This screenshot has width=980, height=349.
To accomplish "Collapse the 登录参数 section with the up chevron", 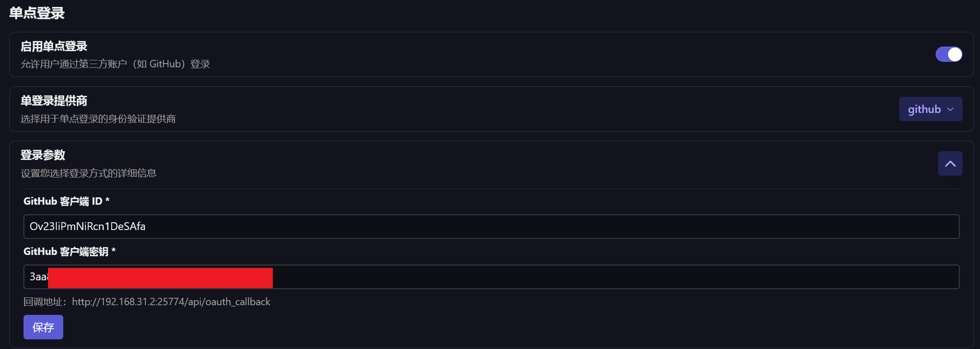I will [x=950, y=164].
